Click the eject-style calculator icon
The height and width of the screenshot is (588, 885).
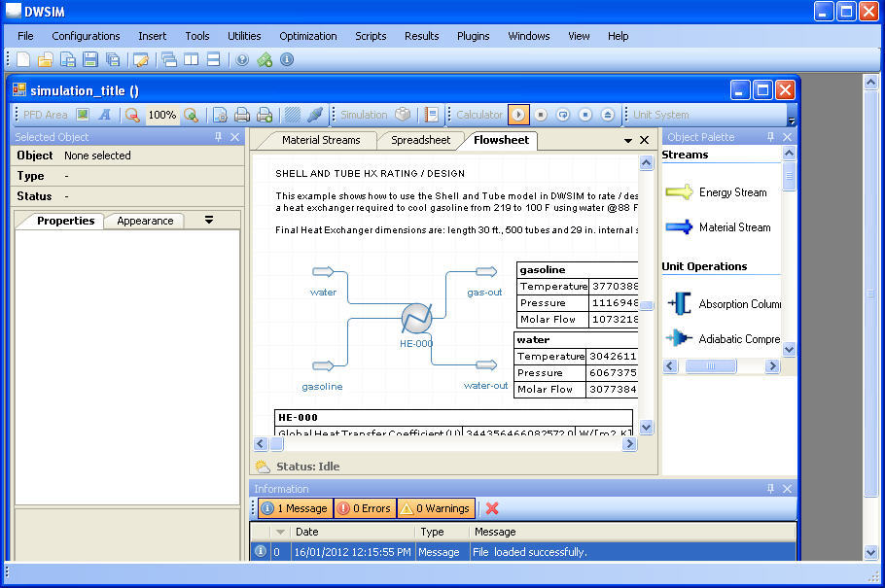click(x=607, y=115)
